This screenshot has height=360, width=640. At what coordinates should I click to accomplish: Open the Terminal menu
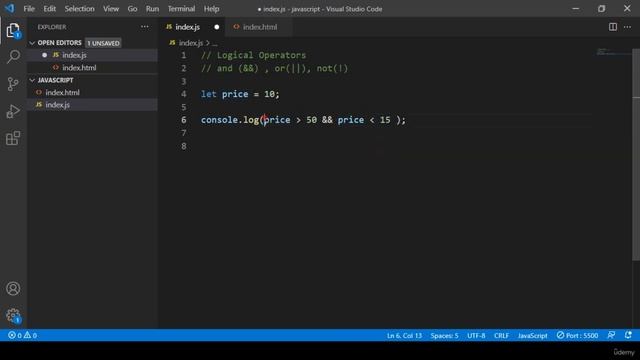tap(181, 9)
